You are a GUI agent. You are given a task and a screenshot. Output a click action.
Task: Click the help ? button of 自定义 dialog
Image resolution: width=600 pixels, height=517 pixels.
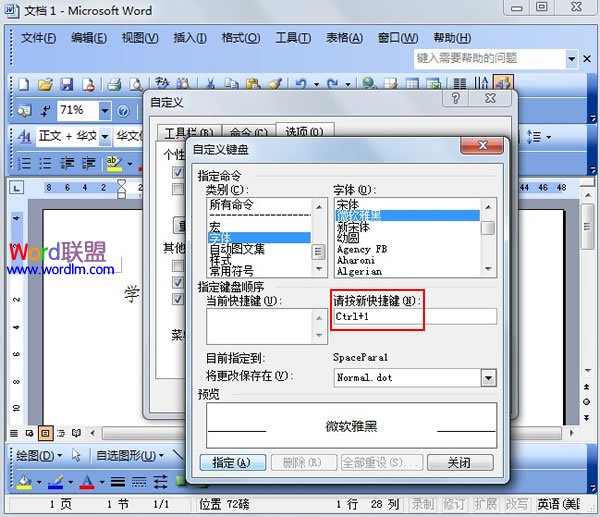pyautogui.click(x=455, y=98)
